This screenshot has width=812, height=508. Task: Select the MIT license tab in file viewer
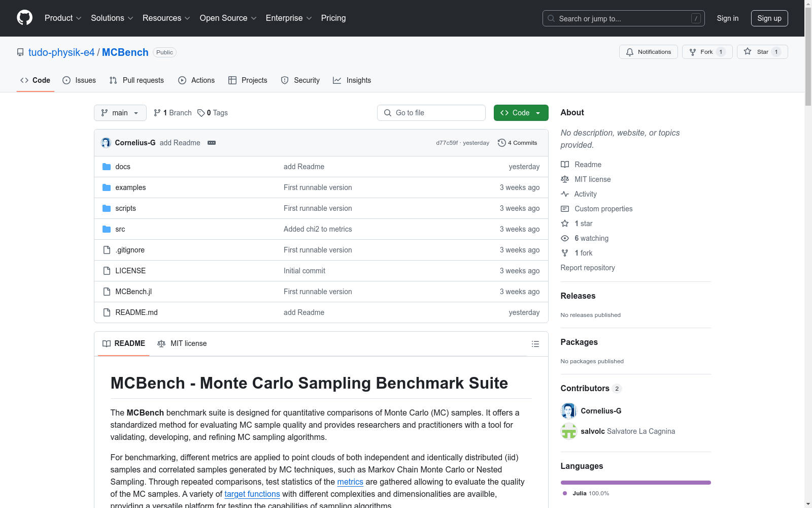(x=182, y=343)
